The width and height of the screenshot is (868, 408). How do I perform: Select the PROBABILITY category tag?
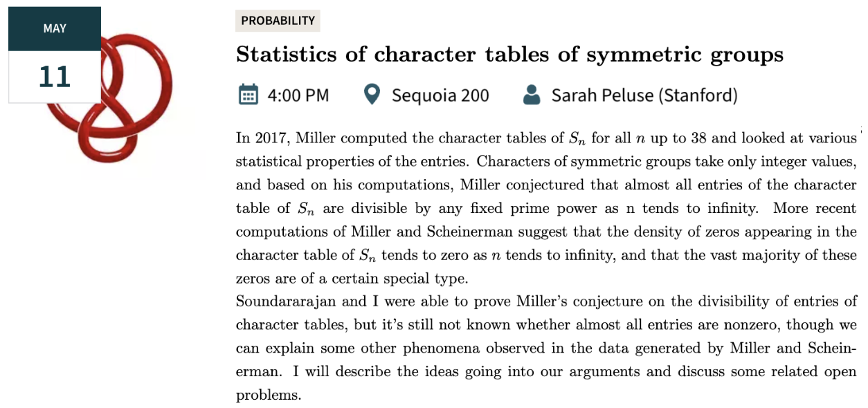tap(278, 21)
